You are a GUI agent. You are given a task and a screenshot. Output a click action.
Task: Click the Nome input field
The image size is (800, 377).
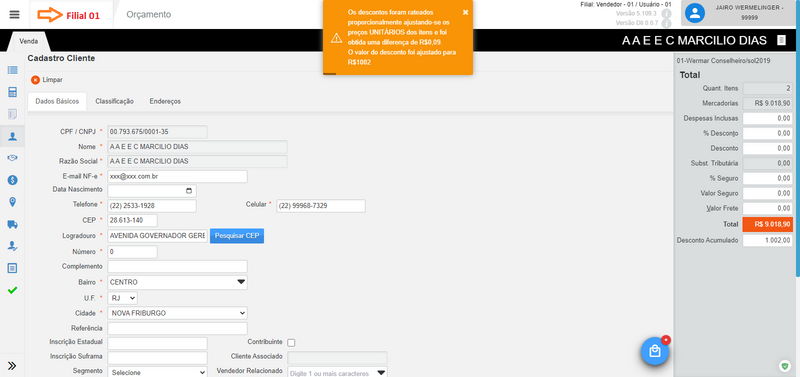click(197, 147)
